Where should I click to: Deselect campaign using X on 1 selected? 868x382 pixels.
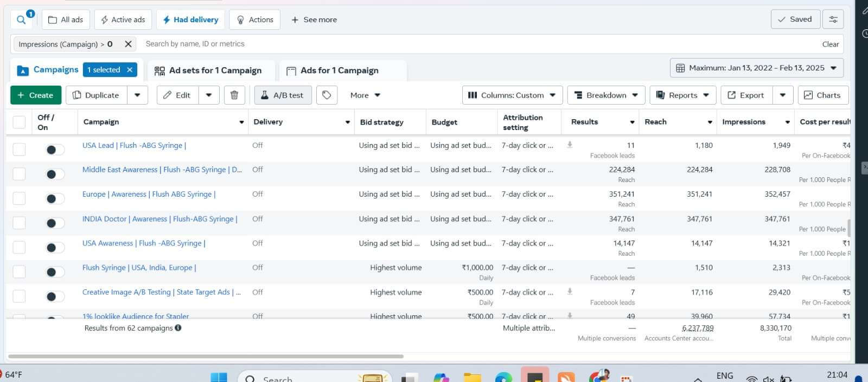pos(130,70)
